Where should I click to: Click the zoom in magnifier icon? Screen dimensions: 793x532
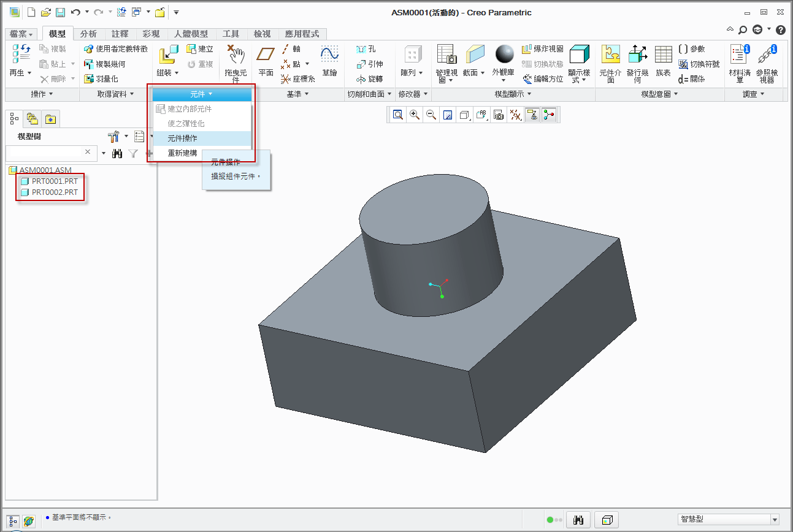point(415,115)
